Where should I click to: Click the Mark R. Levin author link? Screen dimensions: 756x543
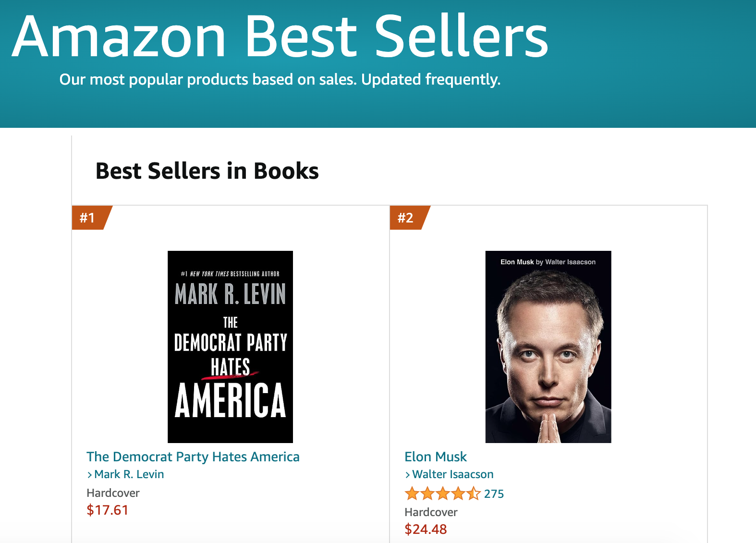[x=129, y=474]
